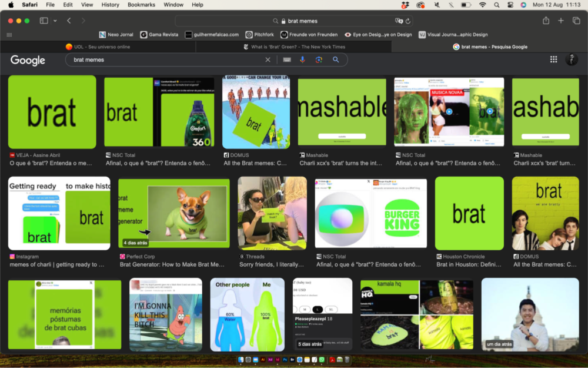Open the History menu
588x368 pixels.
(111, 5)
